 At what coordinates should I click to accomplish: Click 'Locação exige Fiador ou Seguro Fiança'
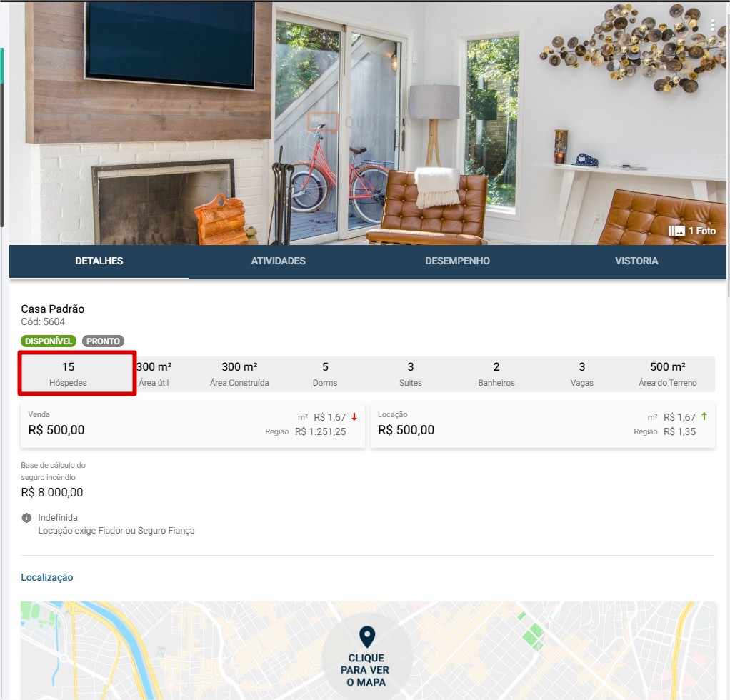point(116,531)
